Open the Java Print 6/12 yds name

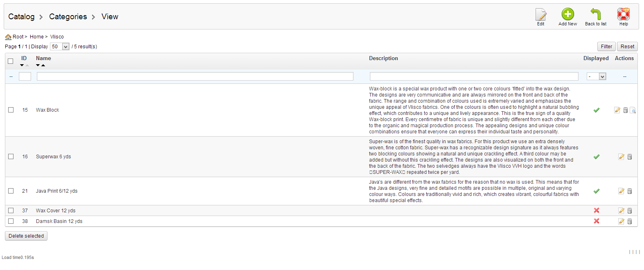(x=57, y=191)
